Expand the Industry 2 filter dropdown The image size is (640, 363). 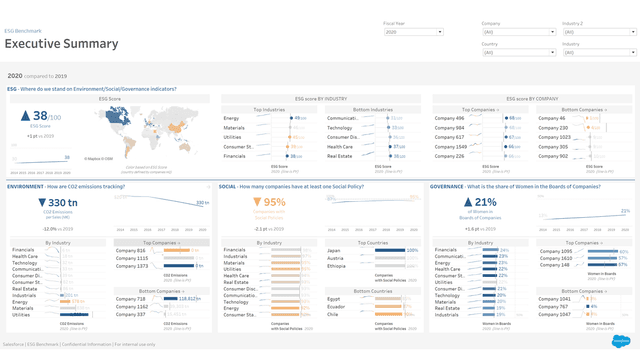tap(600, 32)
